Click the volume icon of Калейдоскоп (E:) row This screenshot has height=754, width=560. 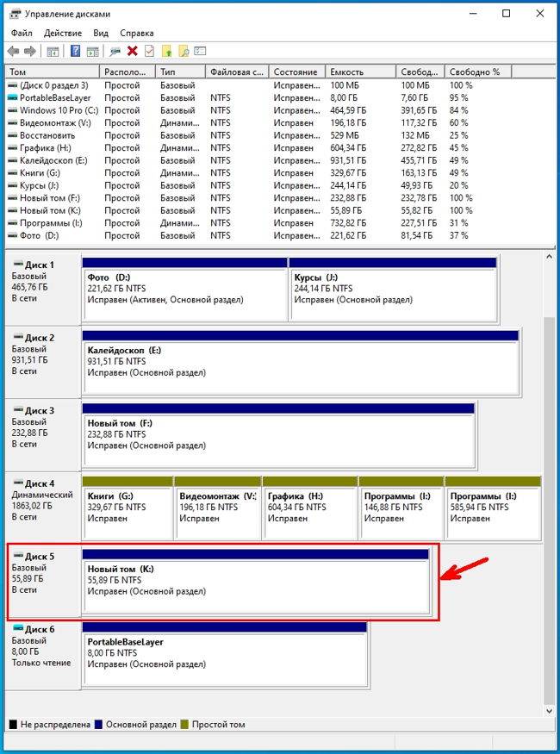click(13, 160)
